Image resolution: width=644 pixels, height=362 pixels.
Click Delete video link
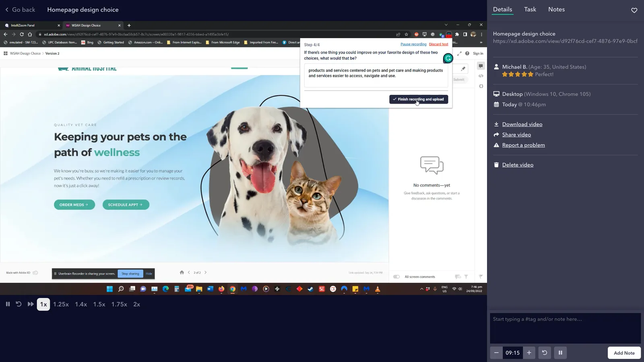[x=518, y=165]
